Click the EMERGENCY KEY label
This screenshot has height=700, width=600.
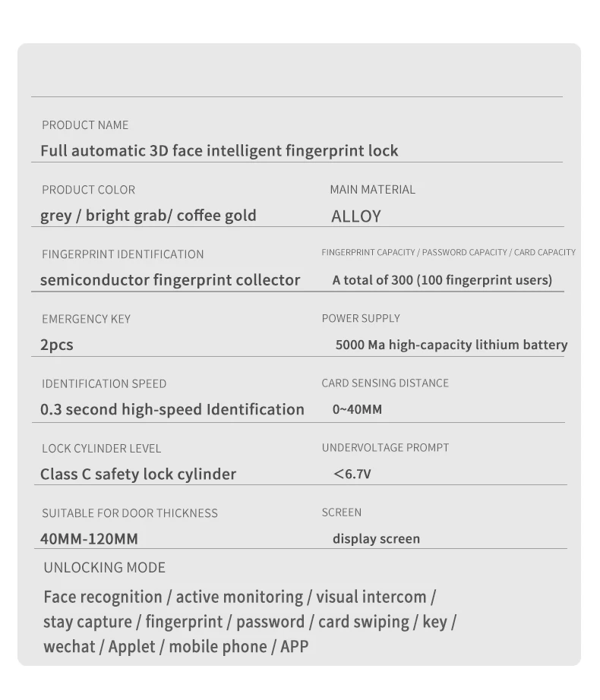pos(86,319)
